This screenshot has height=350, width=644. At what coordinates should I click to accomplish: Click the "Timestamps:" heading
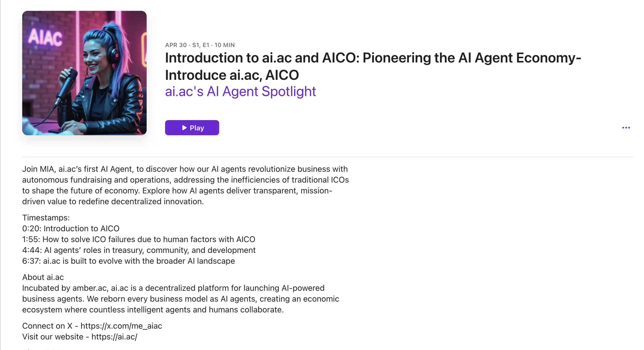point(46,218)
